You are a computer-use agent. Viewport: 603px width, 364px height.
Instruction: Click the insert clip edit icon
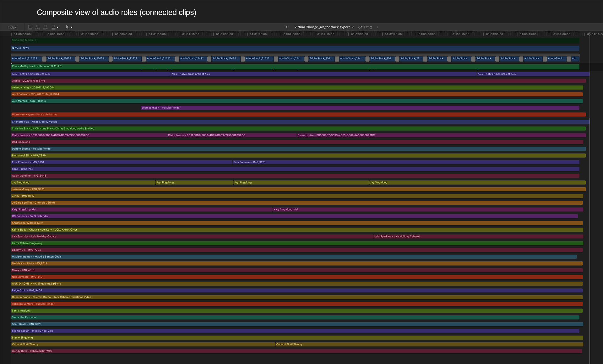click(38, 27)
